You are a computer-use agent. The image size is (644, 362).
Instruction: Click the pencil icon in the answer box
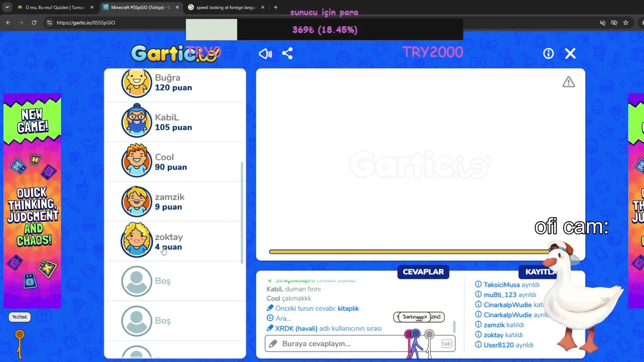(273, 343)
